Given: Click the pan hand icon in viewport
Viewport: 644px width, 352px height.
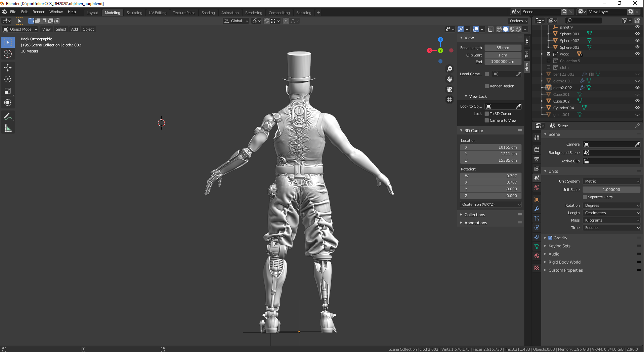Looking at the screenshot, I should point(449,79).
